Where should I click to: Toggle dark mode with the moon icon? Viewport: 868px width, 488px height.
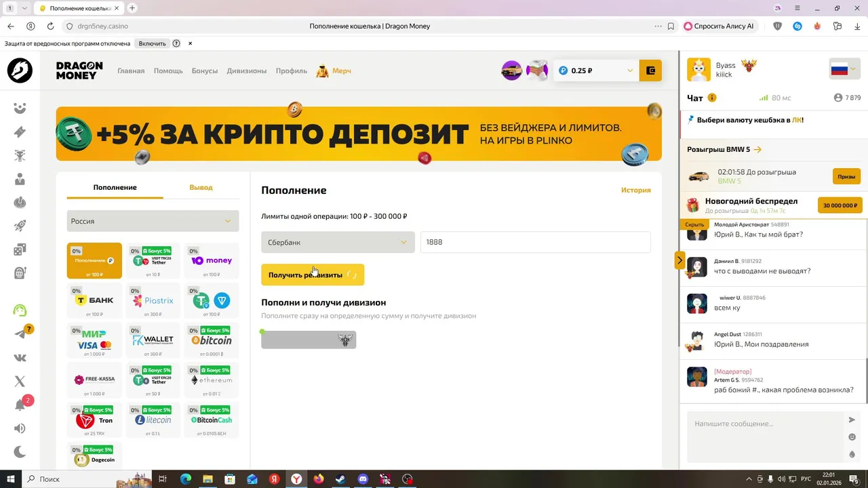(20, 452)
